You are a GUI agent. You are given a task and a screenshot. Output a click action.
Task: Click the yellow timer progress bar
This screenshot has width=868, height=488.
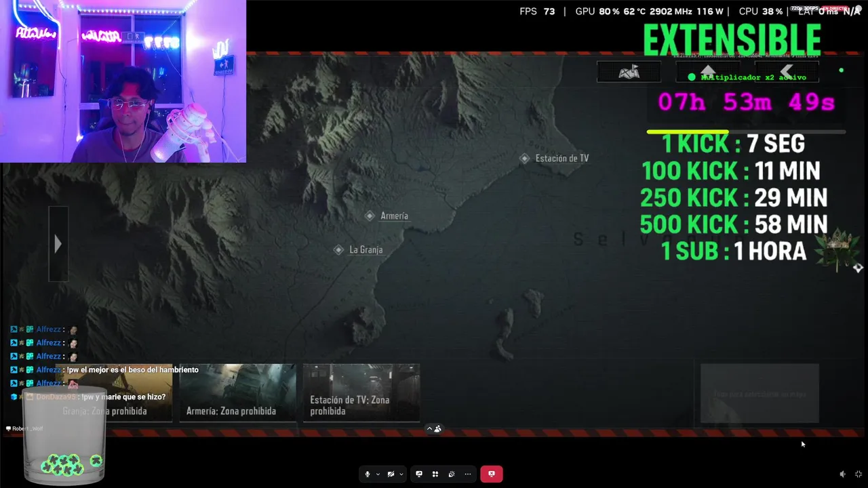[688, 131]
